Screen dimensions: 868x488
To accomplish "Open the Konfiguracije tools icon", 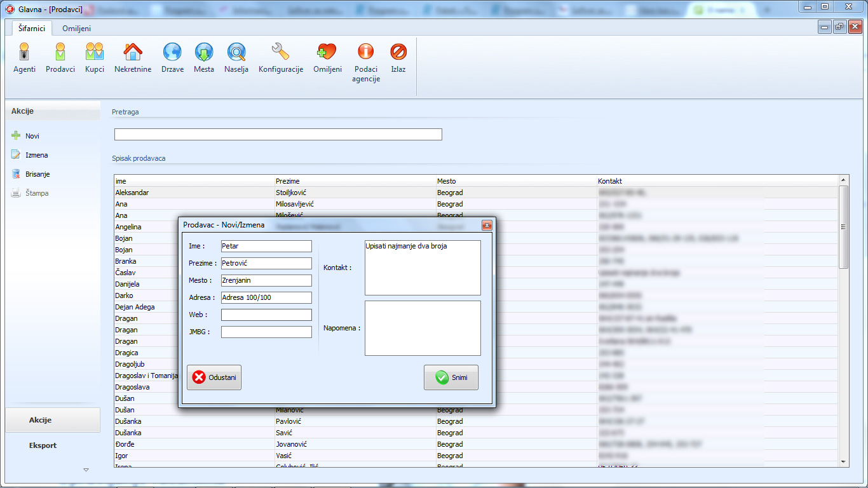I will click(x=280, y=52).
